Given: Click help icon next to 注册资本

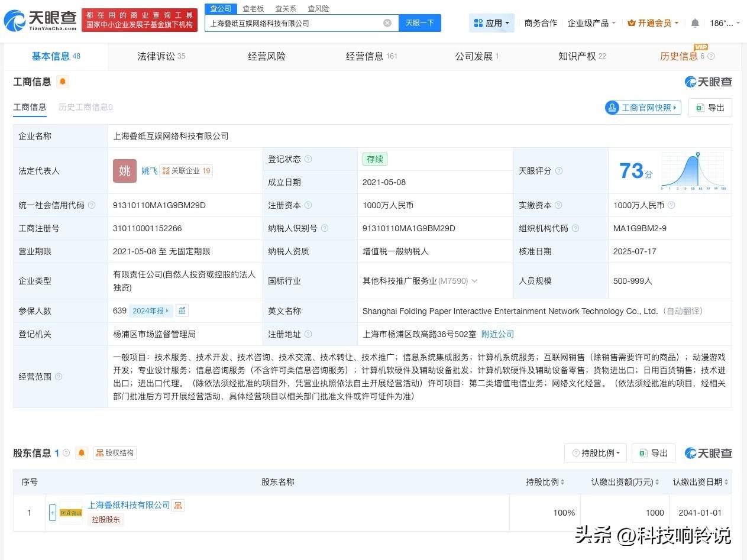Looking at the screenshot, I should (x=308, y=205).
